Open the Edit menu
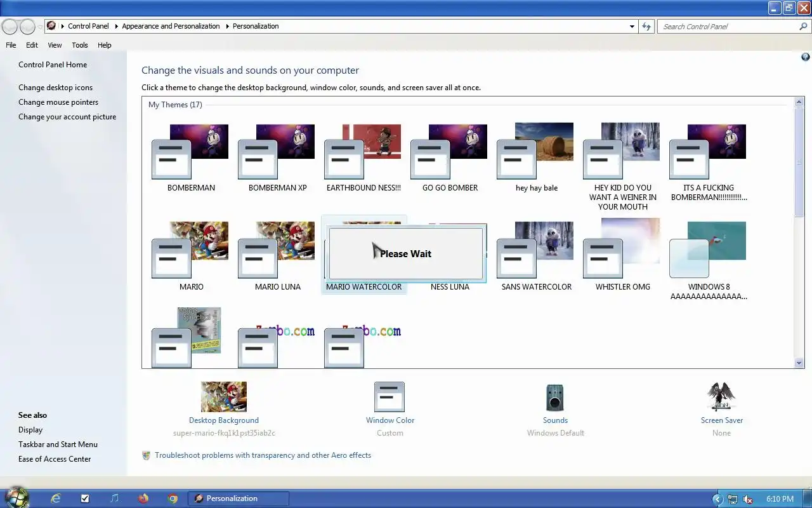Viewport: 812px width, 508px height. (32, 45)
